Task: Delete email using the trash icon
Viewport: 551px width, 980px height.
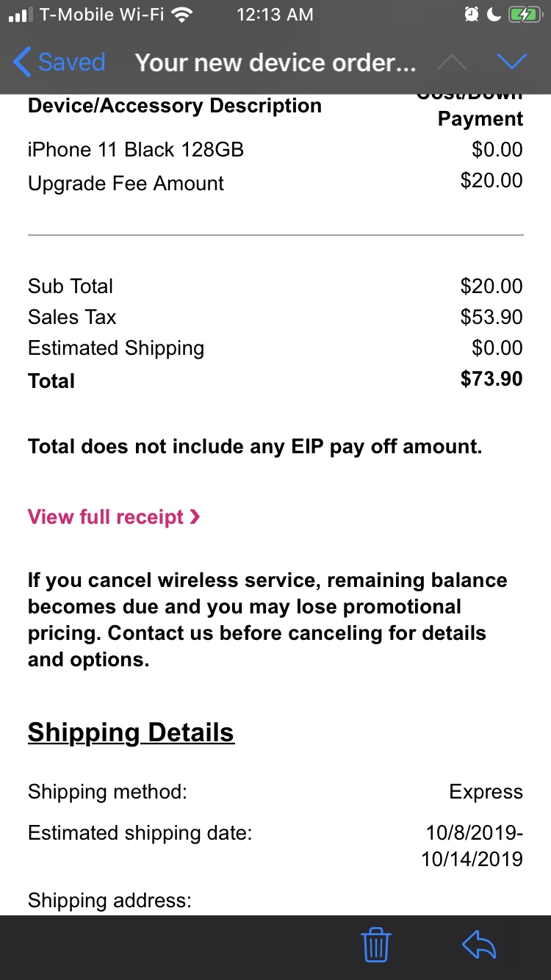Action: tap(376, 945)
